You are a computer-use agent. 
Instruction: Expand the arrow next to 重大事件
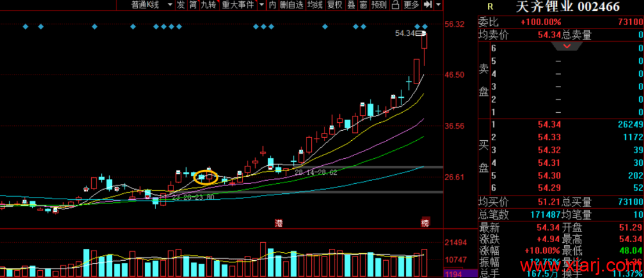(x=262, y=5)
